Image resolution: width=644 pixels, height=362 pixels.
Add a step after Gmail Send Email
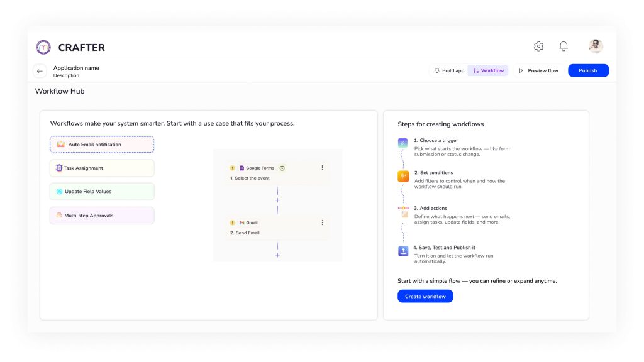(x=277, y=255)
